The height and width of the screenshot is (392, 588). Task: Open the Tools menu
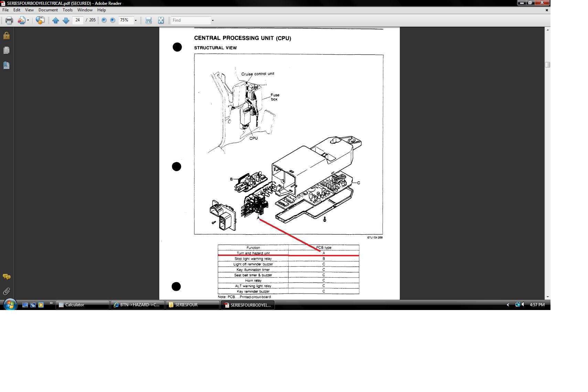(x=67, y=10)
